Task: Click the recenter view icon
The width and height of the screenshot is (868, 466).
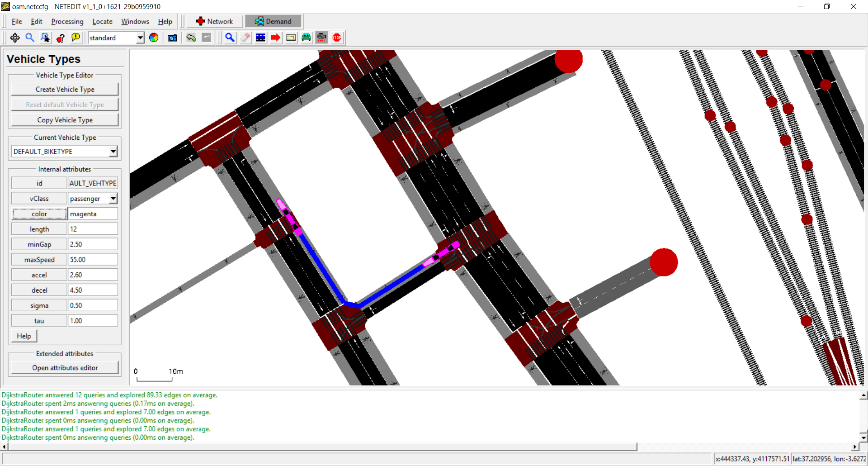Action: 15,38
